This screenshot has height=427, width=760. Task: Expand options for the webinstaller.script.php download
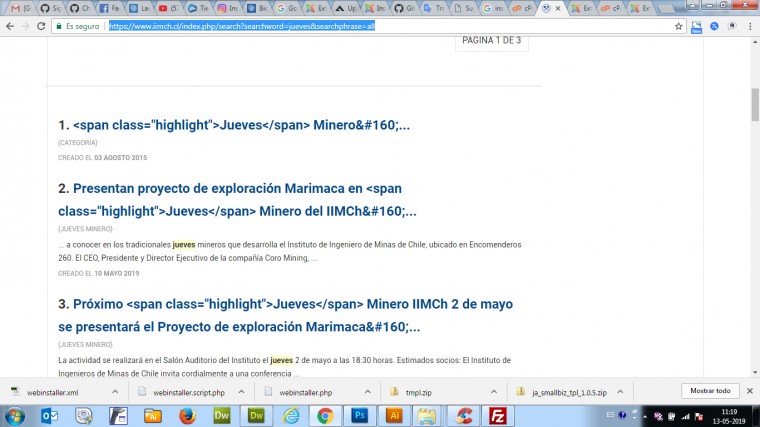(x=241, y=392)
